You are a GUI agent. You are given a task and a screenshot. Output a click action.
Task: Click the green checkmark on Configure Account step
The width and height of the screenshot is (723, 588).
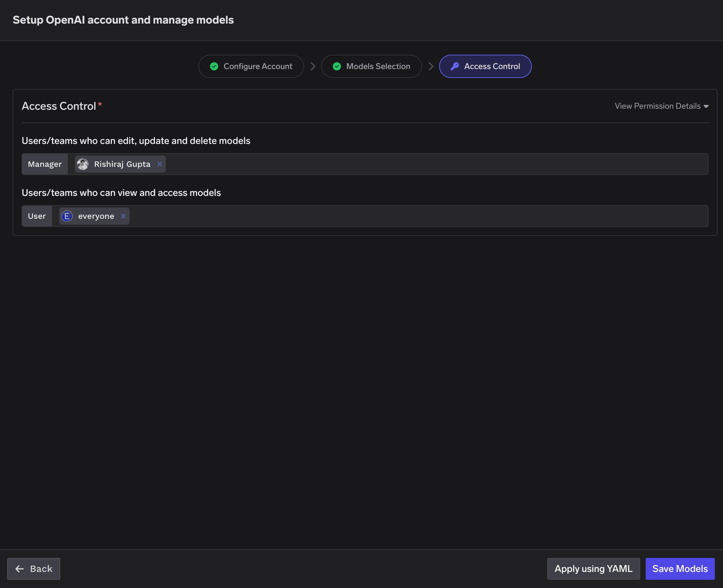[214, 66]
